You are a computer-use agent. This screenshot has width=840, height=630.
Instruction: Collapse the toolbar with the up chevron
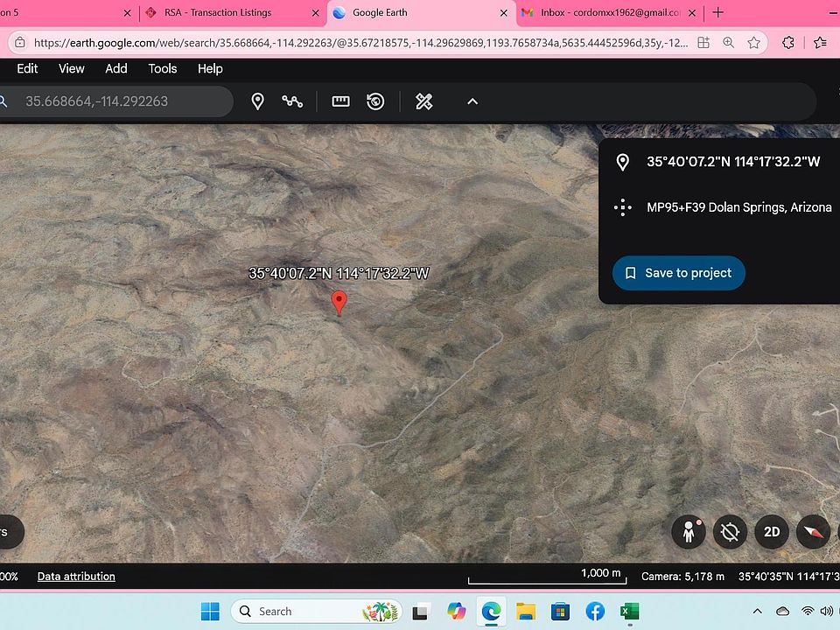point(472,101)
